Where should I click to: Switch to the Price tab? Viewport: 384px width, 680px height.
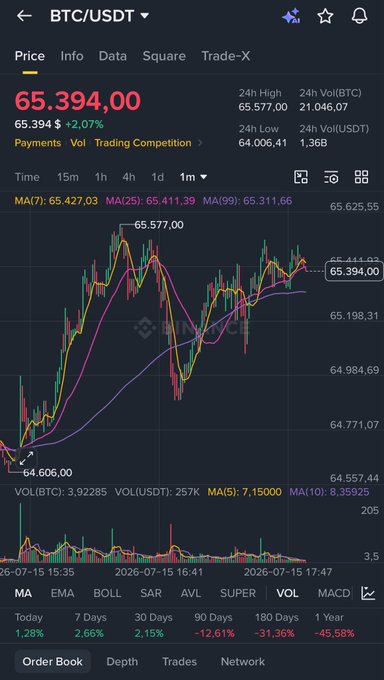pyautogui.click(x=30, y=56)
